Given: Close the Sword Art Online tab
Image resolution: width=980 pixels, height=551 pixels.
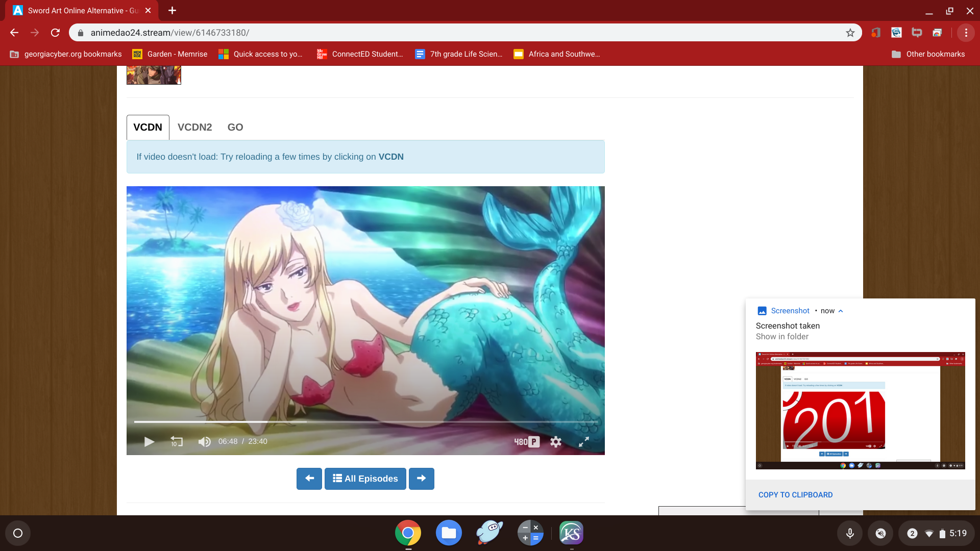Looking at the screenshot, I should pos(148,10).
